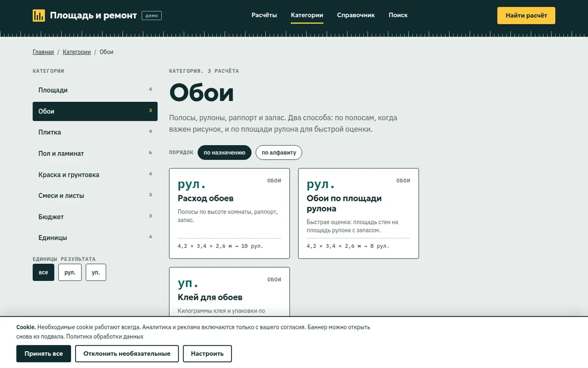The width and height of the screenshot is (588, 368).
Task: Click the yellow bar-chart logo icon
Action: [x=39, y=16]
